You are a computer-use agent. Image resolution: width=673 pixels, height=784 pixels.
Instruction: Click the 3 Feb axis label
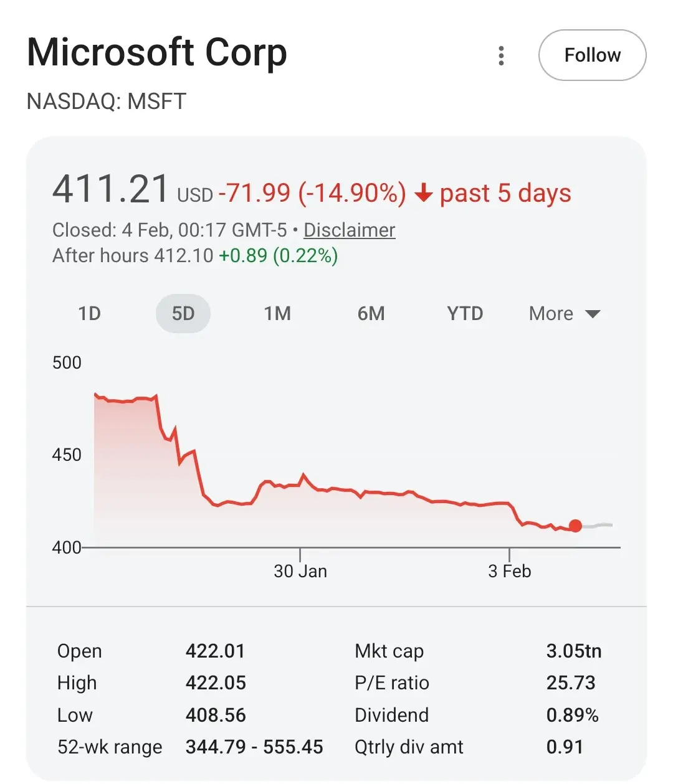coord(510,570)
